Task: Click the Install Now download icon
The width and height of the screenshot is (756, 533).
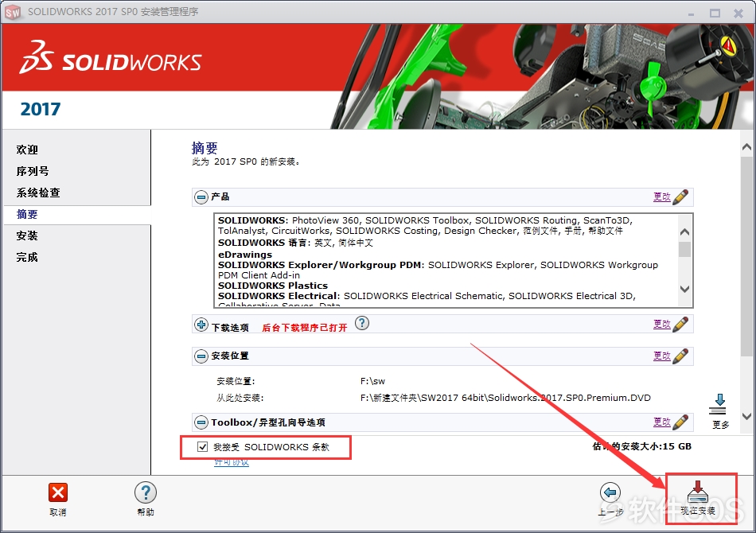Action: (697, 492)
